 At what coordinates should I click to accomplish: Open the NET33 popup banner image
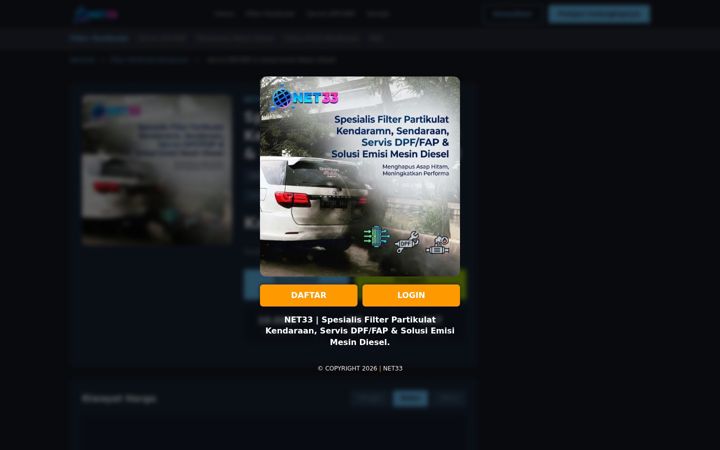coord(360,176)
